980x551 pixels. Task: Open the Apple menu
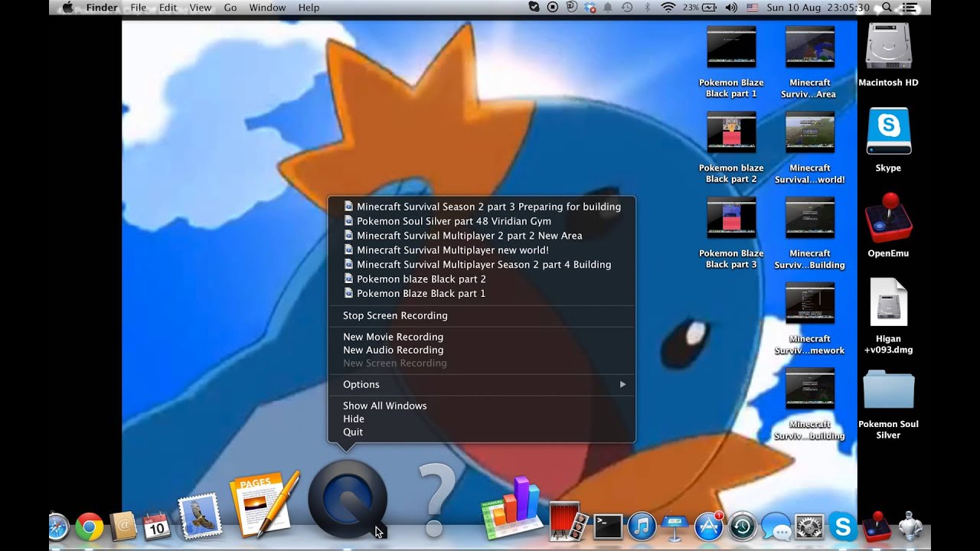pos(67,8)
